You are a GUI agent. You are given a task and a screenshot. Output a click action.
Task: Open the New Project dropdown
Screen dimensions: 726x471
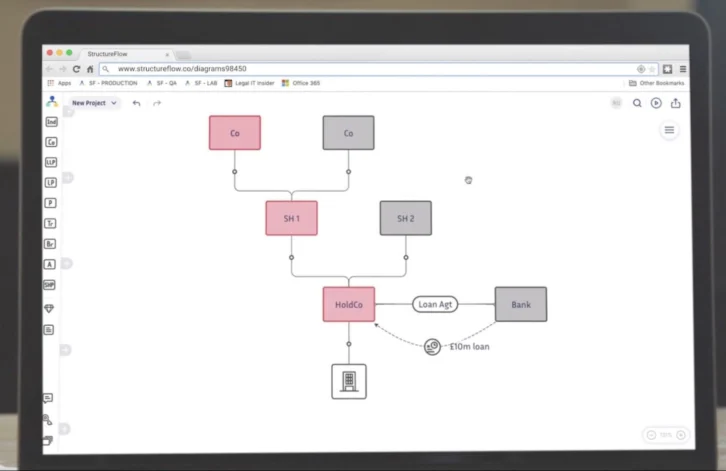(95, 103)
